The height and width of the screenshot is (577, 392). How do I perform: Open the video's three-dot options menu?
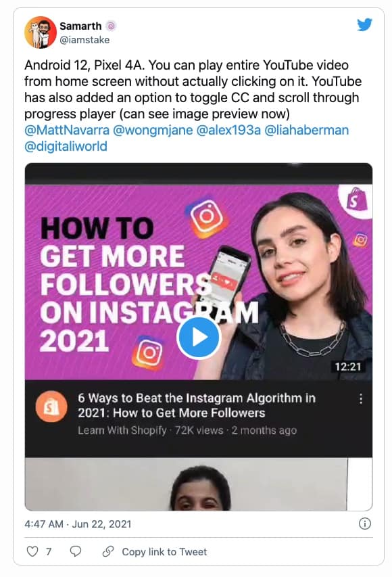click(x=360, y=398)
